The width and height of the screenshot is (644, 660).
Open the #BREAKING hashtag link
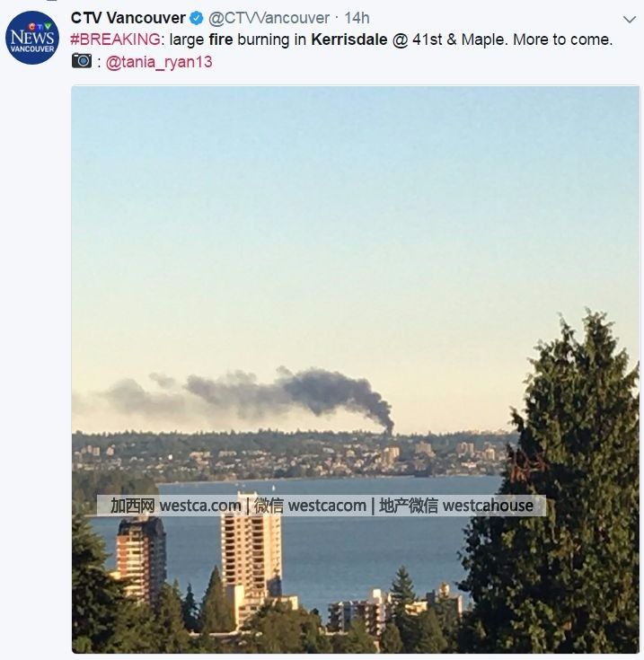tap(115, 40)
